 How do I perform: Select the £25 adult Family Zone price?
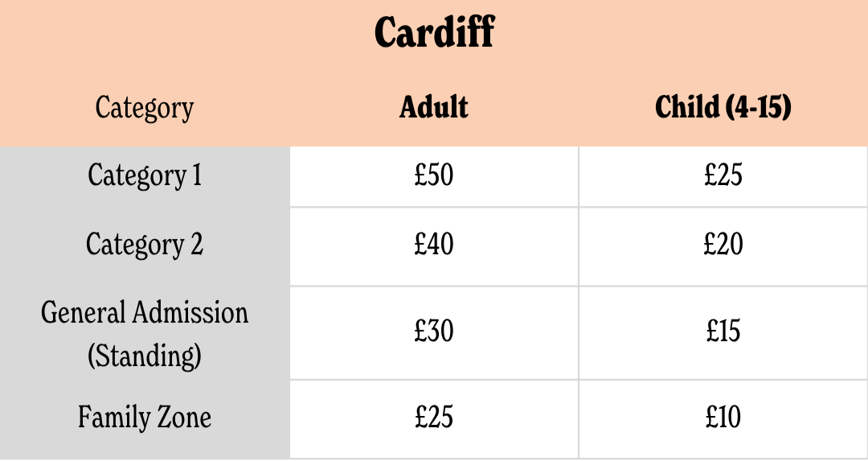coord(434,417)
